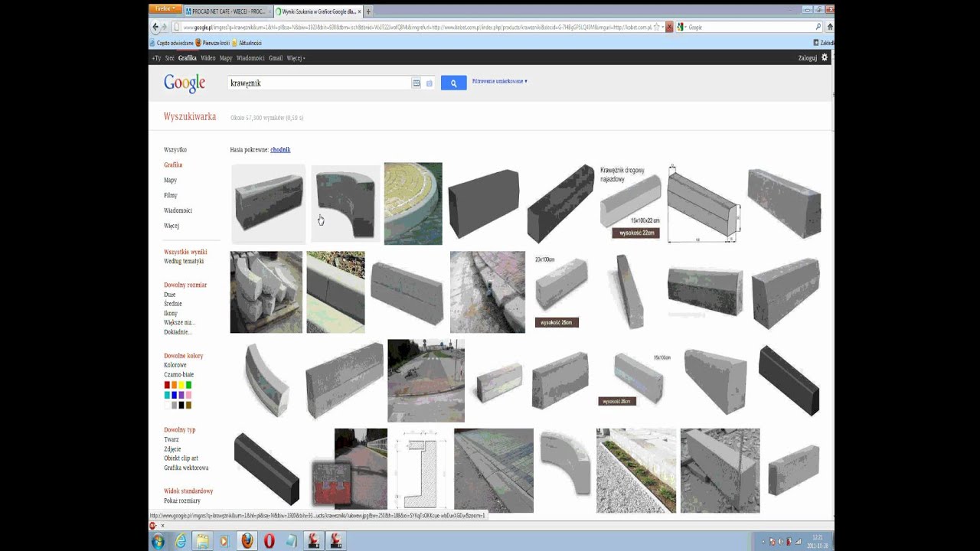Filter by Grafika wektorowa type
The height and width of the screenshot is (551, 980).
(186, 468)
